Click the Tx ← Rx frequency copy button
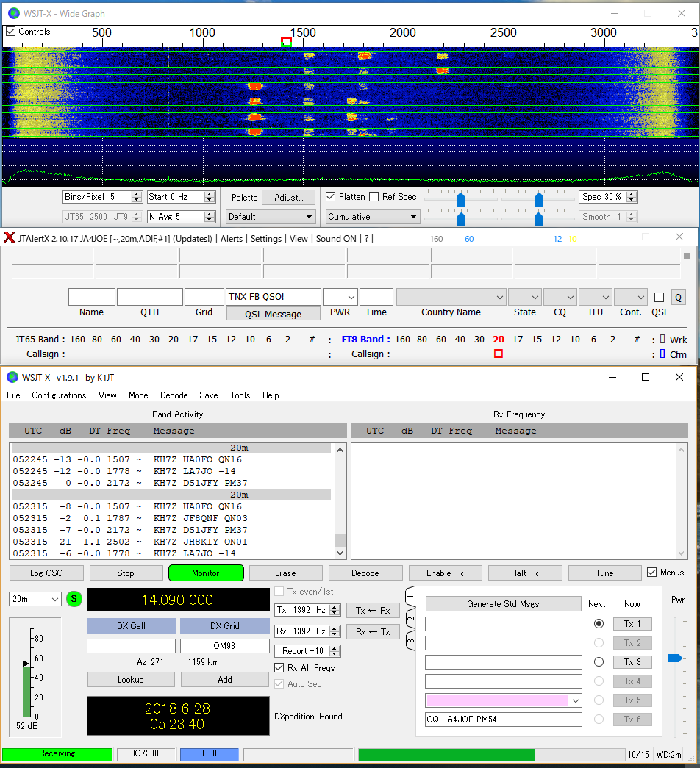This screenshot has height=768, width=700. (373, 611)
